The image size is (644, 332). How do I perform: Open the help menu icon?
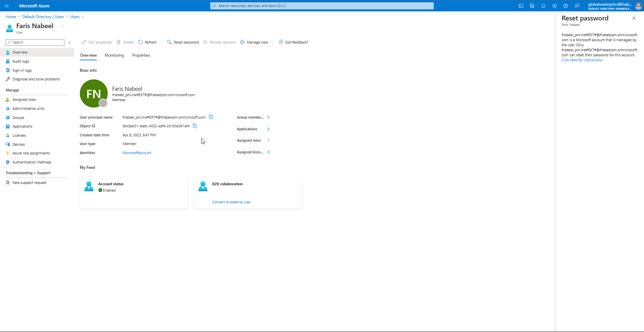[566, 6]
